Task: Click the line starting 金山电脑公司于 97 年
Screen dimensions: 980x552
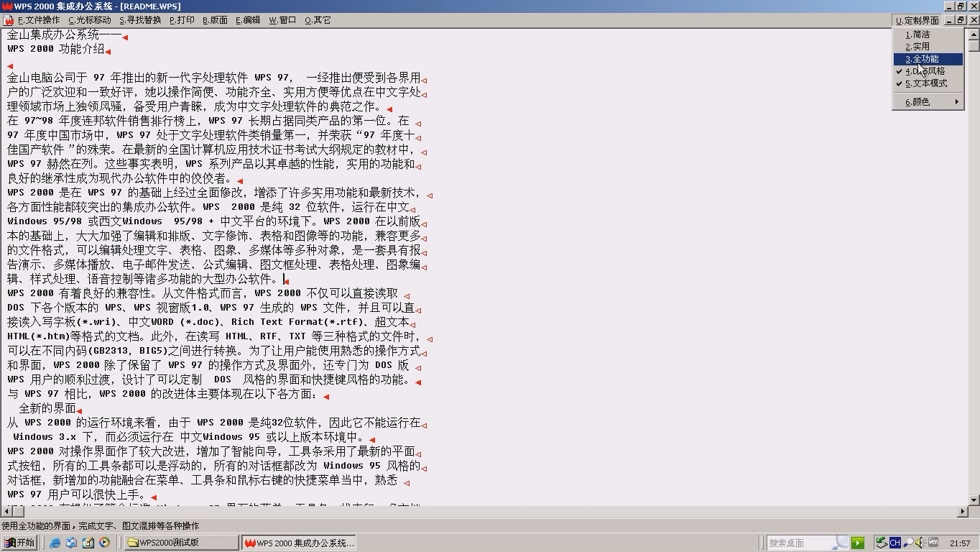Action: pyautogui.click(x=214, y=78)
